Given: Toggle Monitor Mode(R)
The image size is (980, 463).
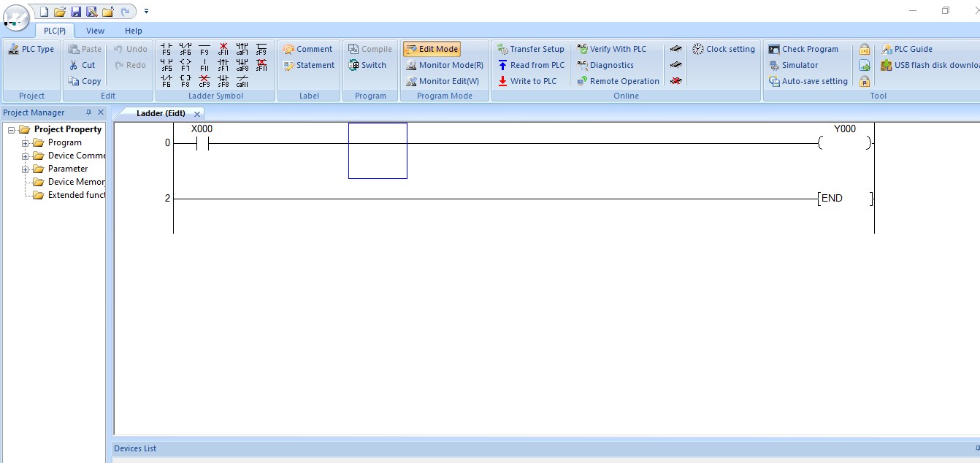Looking at the screenshot, I should coord(445,65).
